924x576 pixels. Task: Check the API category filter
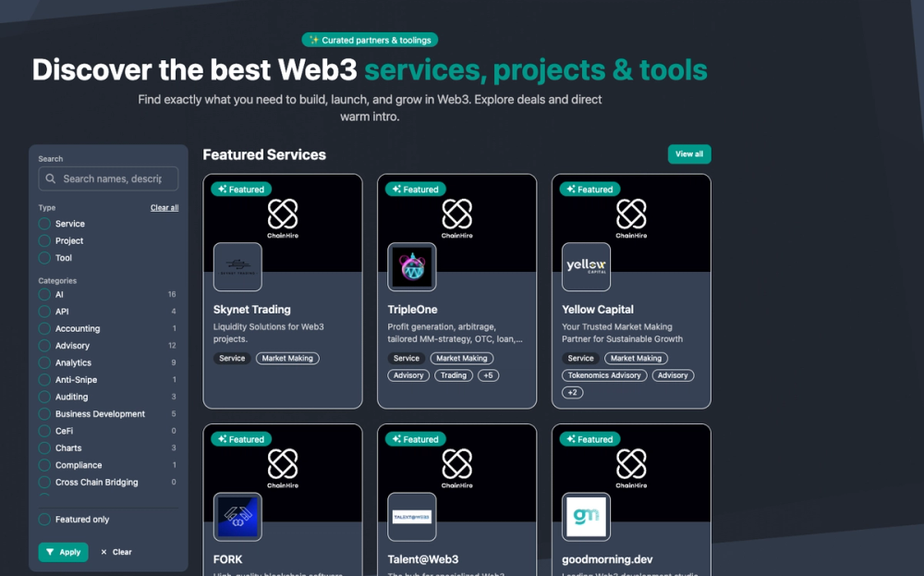pos(44,312)
